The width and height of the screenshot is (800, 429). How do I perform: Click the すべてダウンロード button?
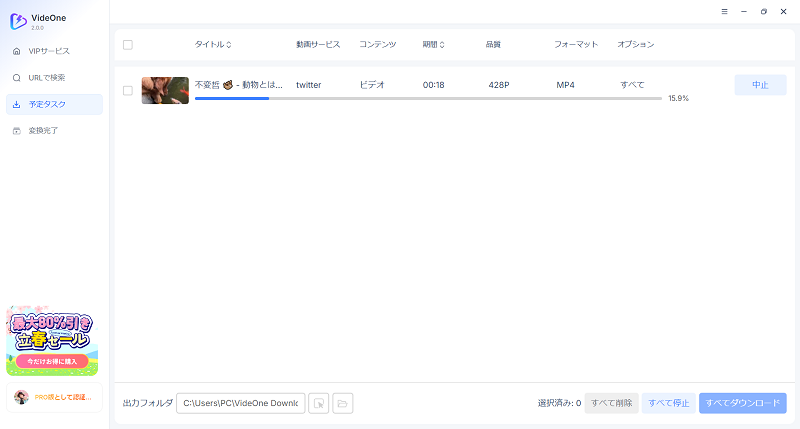click(742, 403)
